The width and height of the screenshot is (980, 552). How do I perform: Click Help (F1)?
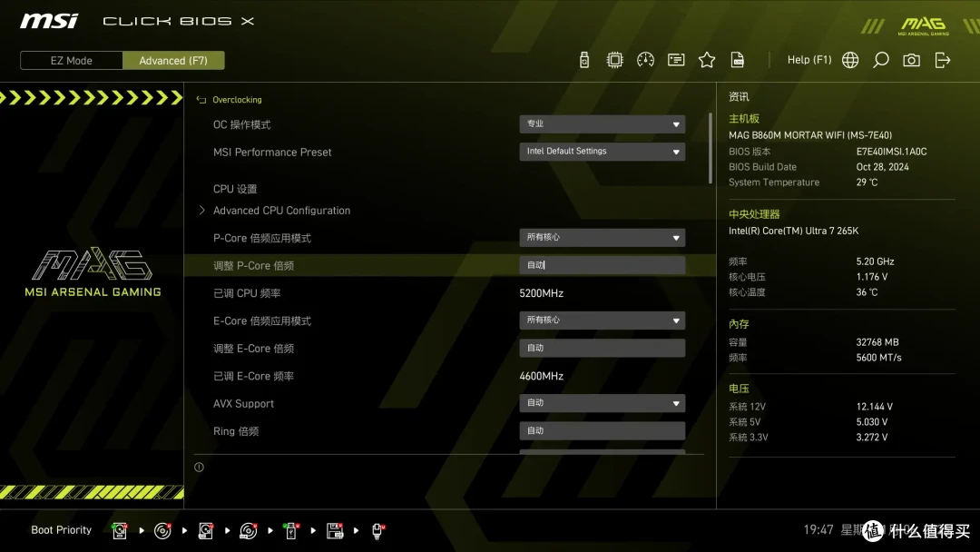(808, 60)
